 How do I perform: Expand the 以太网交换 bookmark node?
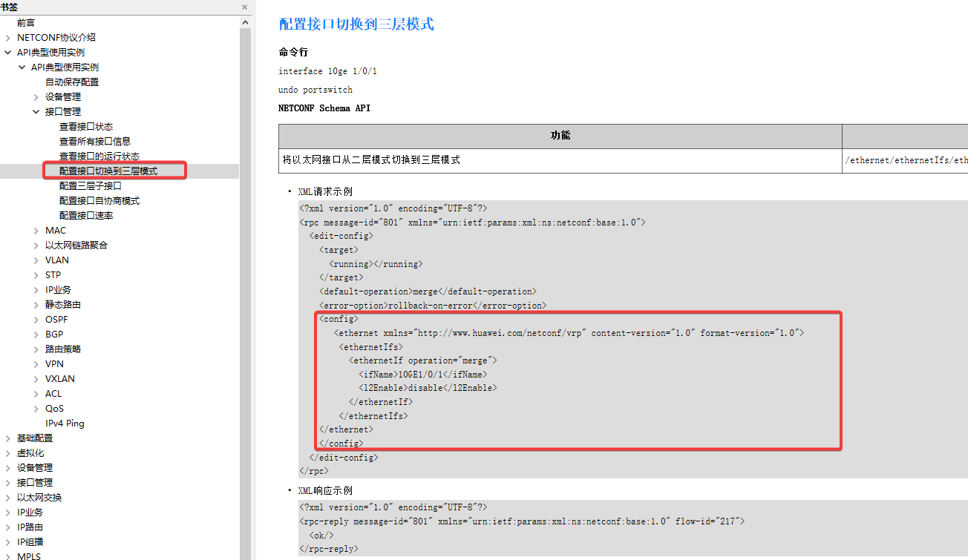[x=7, y=498]
